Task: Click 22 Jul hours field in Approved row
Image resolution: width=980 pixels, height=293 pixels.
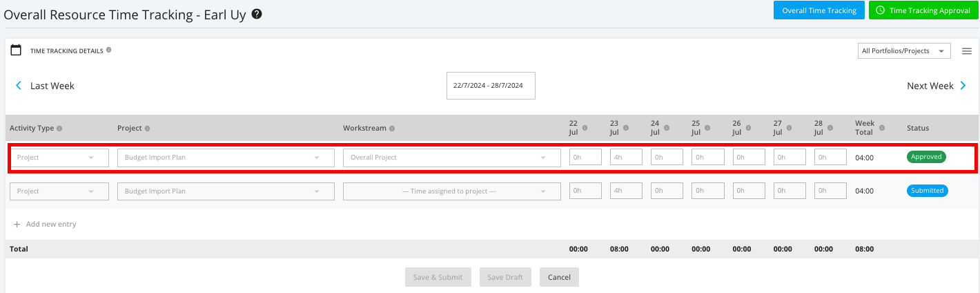Action: click(585, 158)
